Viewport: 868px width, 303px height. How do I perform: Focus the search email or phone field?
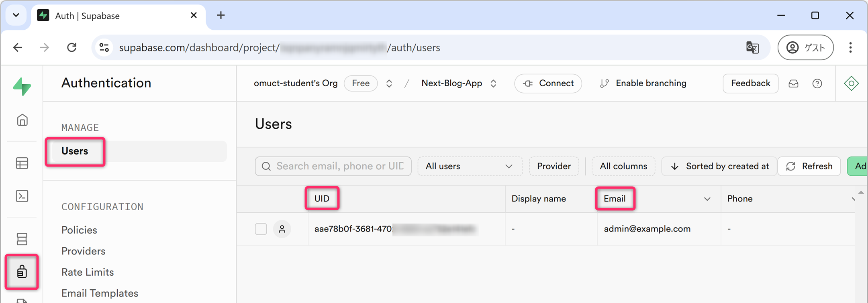[x=339, y=166]
